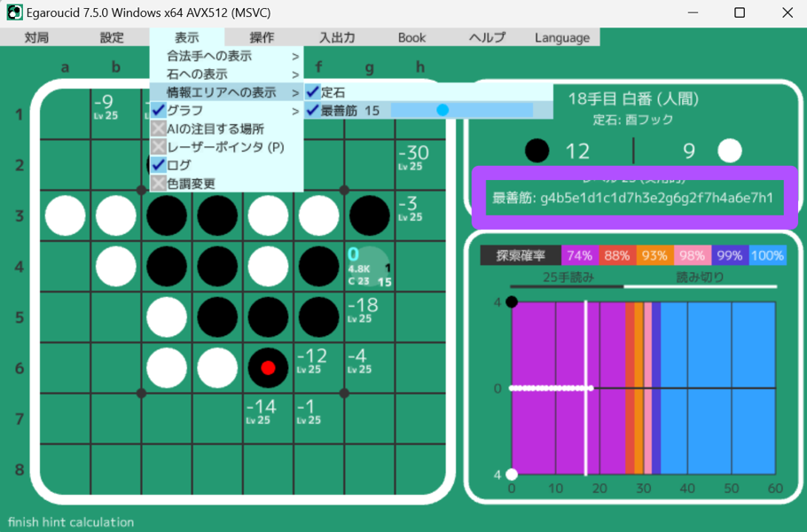Adjust the 最善筋 length slider
Image resolution: width=807 pixels, height=532 pixels.
point(443,110)
